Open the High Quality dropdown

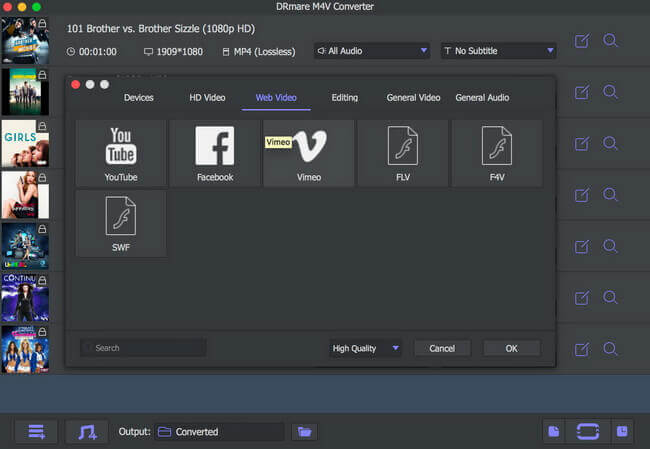(x=365, y=348)
